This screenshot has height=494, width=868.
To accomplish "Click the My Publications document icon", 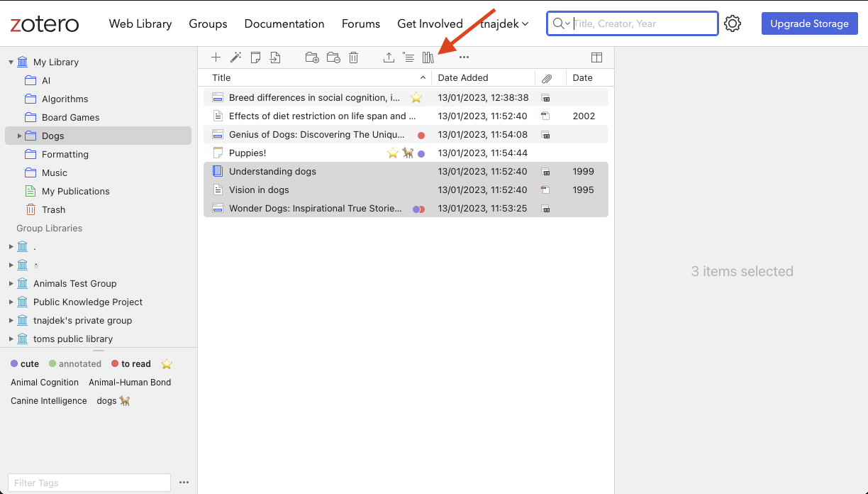I will pos(30,191).
